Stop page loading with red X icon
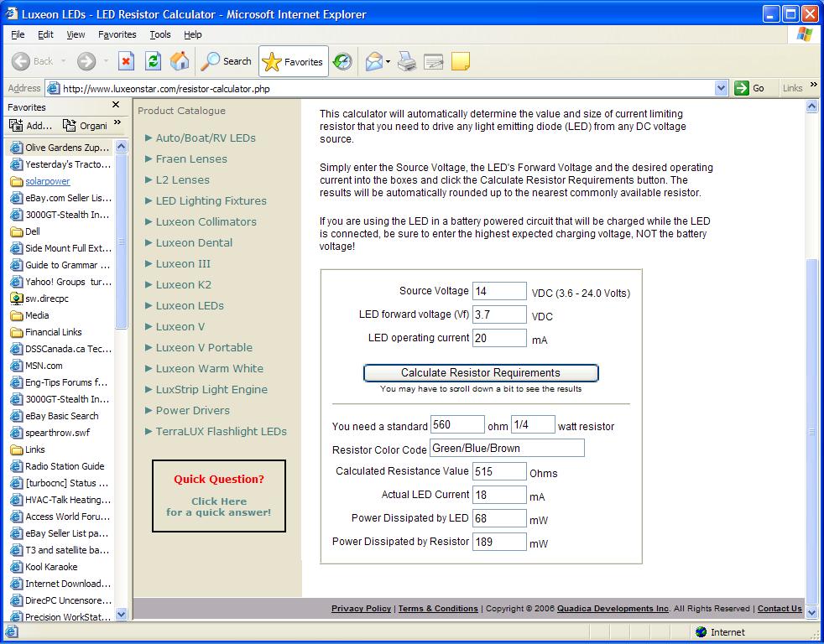 [126, 61]
